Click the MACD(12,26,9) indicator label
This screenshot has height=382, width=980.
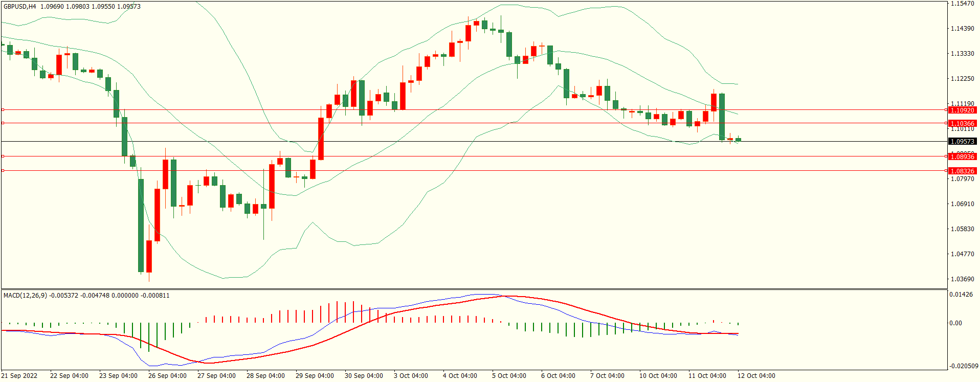25,296
